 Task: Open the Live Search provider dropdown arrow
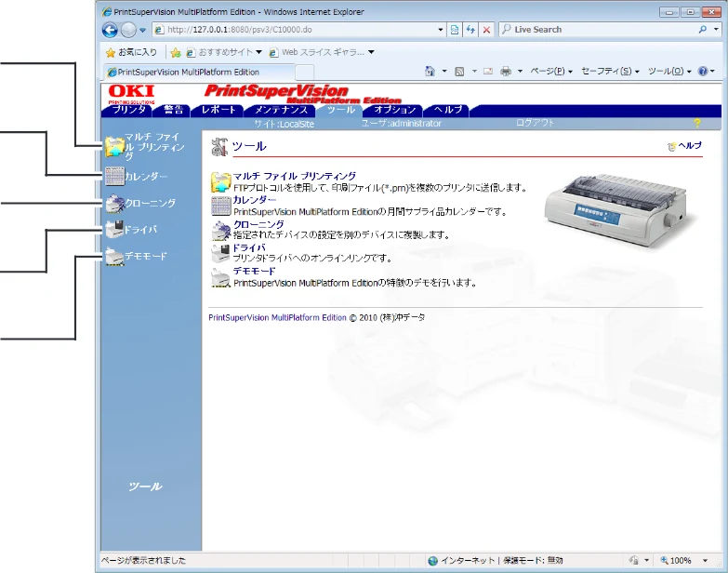point(716,29)
